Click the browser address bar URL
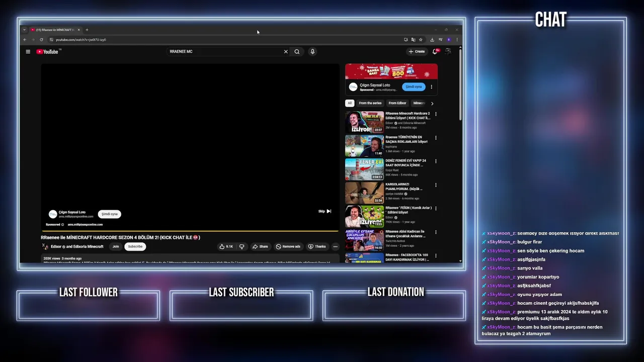The width and height of the screenshot is (644, 362). [x=80, y=40]
